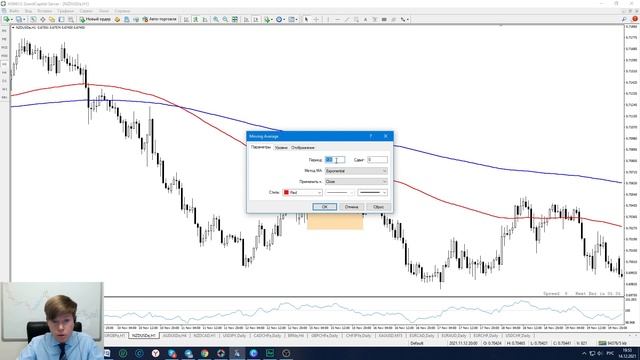
Task: Open the Метод MA Exponential dropdown
Action: [x=356, y=171]
